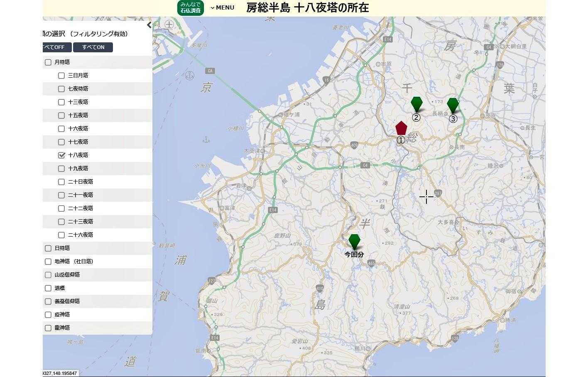Turn on the 日待塔 category
This screenshot has height=377, width=588.
click(x=48, y=248)
